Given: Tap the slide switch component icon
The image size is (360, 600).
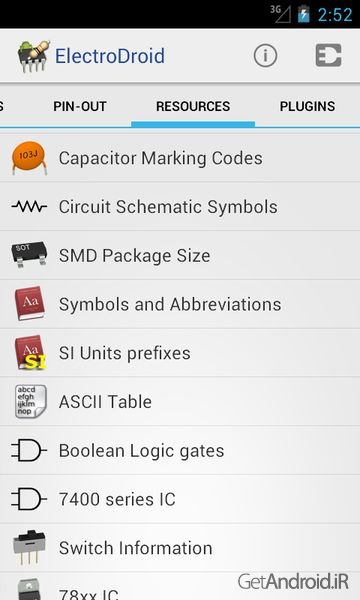Looking at the screenshot, I should tap(29, 548).
